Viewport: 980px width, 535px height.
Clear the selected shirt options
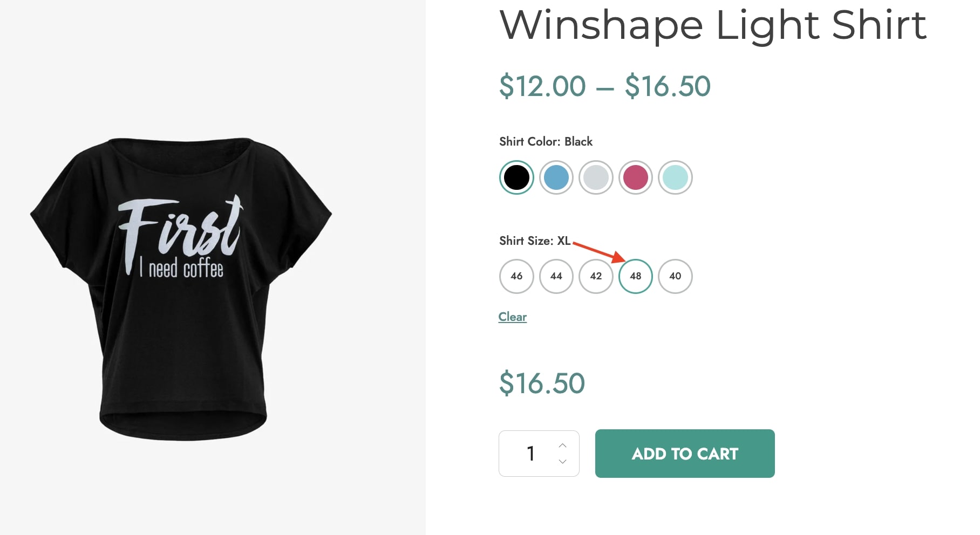point(512,317)
